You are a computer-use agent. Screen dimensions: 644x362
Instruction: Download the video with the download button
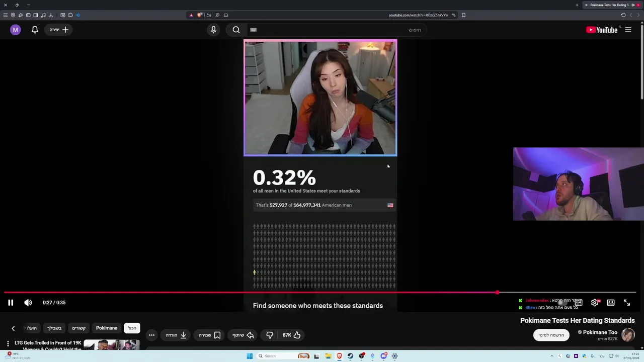pos(176,335)
